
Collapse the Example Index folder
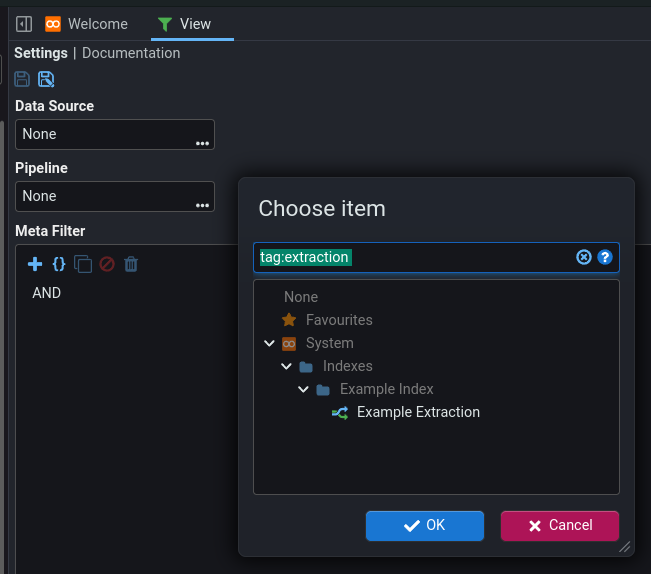pyautogui.click(x=303, y=389)
